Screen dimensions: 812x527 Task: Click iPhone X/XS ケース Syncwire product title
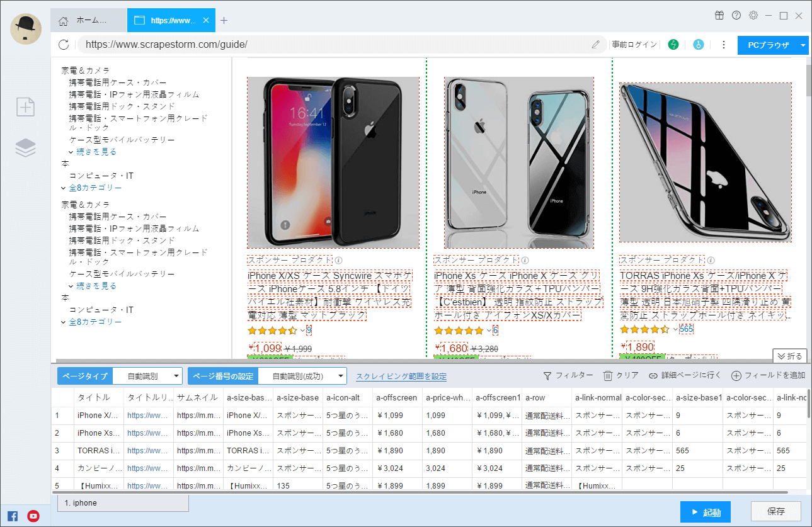329,295
